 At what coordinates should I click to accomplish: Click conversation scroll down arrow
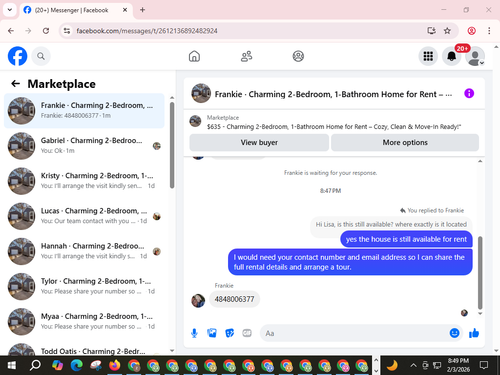click(x=480, y=314)
